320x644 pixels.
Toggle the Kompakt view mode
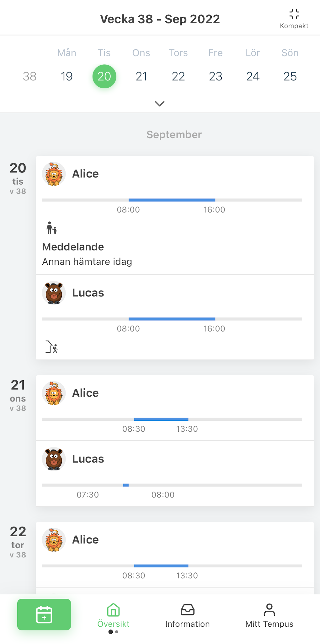(294, 19)
